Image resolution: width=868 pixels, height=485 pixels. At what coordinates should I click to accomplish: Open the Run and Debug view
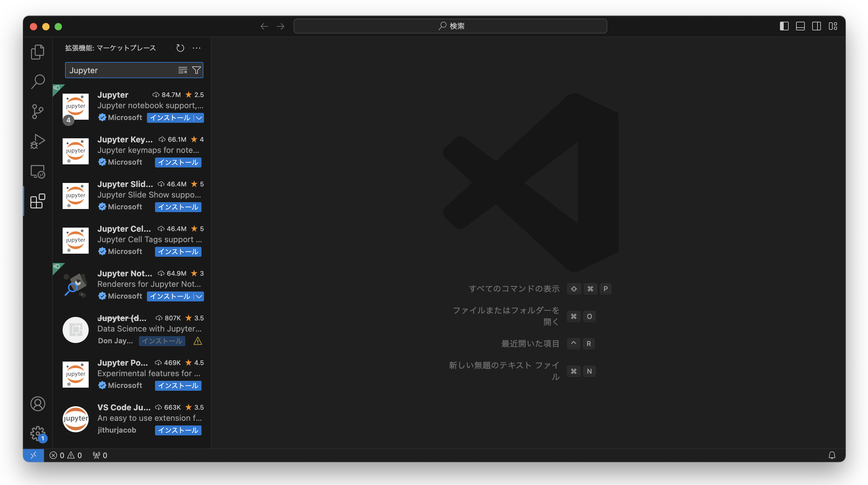[x=38, y=141]
